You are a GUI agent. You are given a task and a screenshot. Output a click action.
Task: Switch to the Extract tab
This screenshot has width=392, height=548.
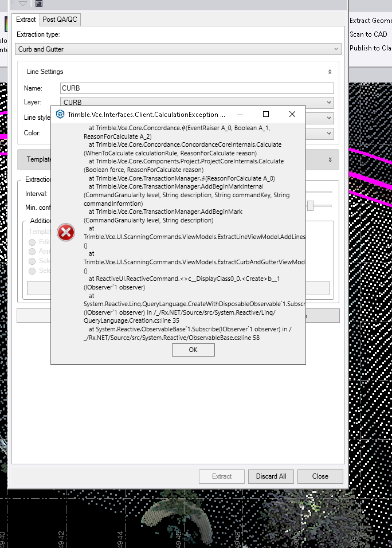(26, 19)
